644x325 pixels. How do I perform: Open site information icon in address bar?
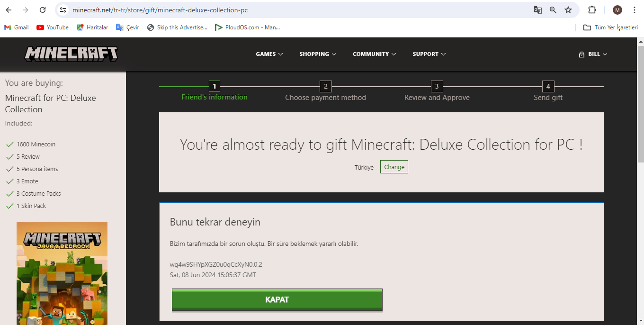pos(63,10)
